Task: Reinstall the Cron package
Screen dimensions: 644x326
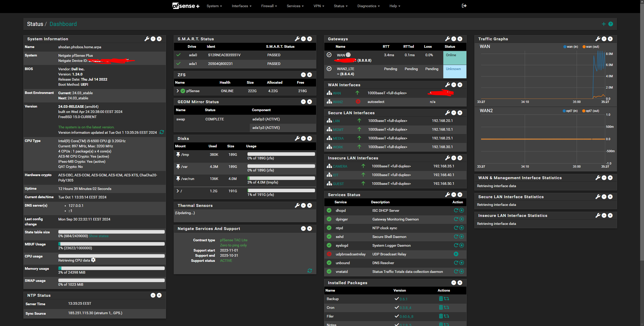Action: tap(447, 308)
